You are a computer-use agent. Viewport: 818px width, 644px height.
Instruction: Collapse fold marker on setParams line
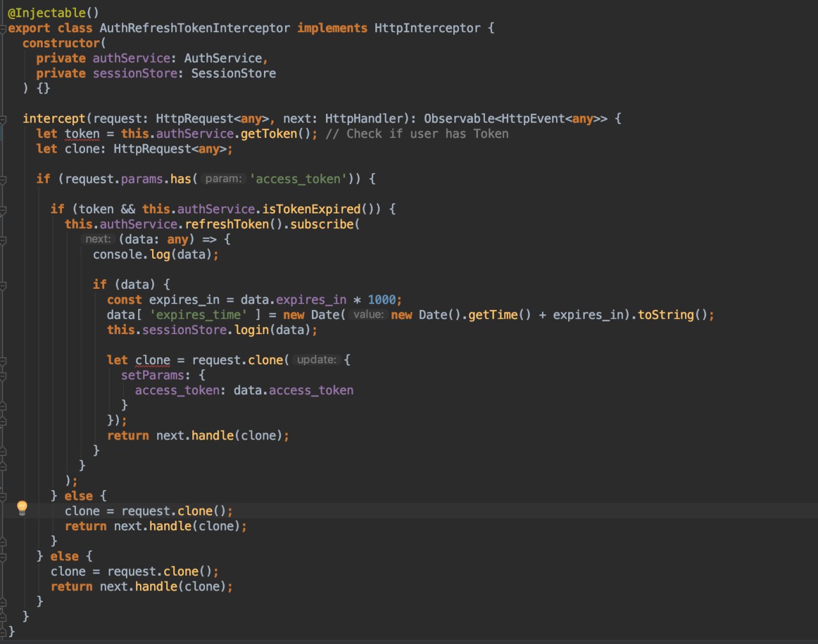click(x=3, y=376)
